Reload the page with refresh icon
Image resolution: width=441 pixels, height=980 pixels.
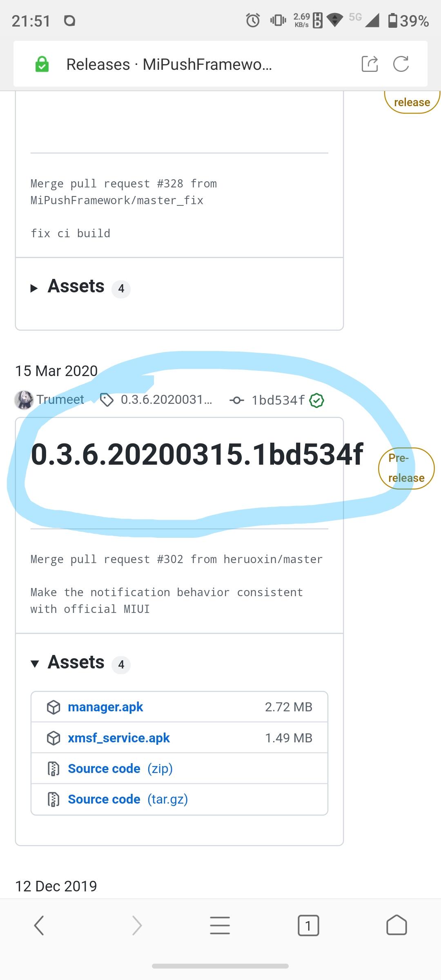pos(401,64)
